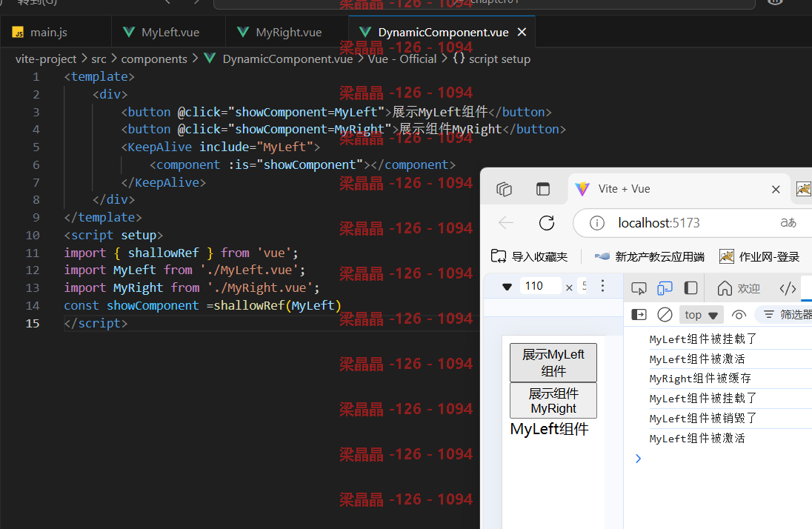Select the Vite + Vue browser tab
812x529 pixels.
point(679,189)
